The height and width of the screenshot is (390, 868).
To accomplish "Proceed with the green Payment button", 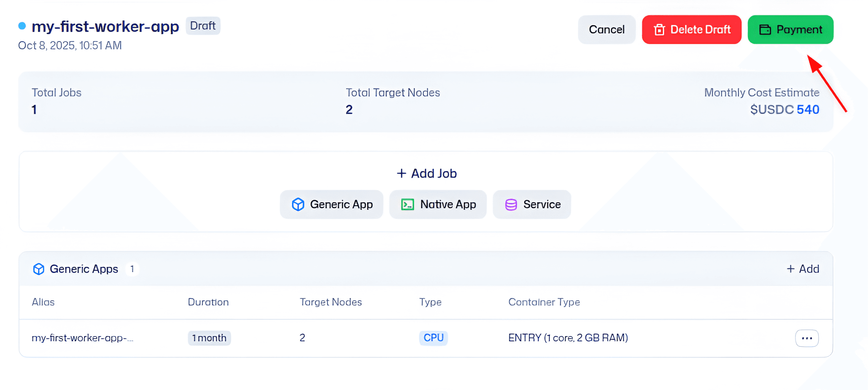I will 790,30.
